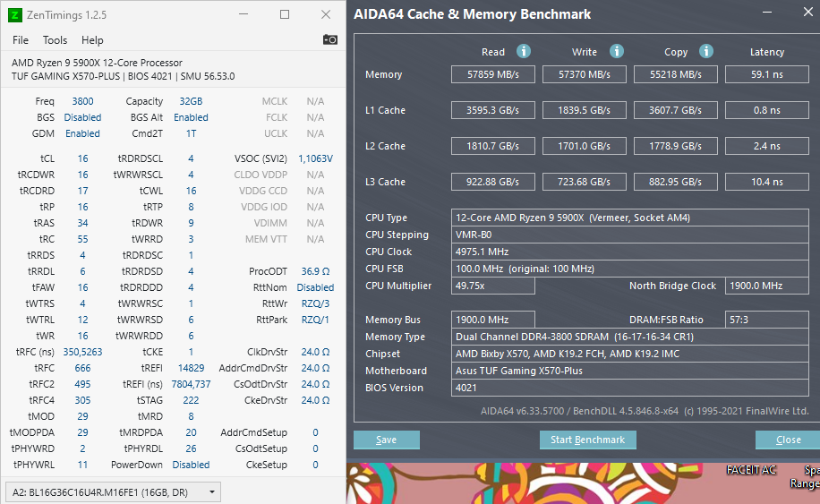
Task: Click the Read column info icon
Action: point(524,51)
